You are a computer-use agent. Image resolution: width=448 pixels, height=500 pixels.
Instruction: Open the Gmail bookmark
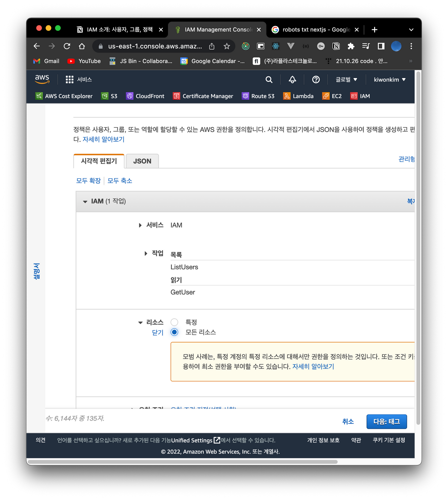(46, 61)
